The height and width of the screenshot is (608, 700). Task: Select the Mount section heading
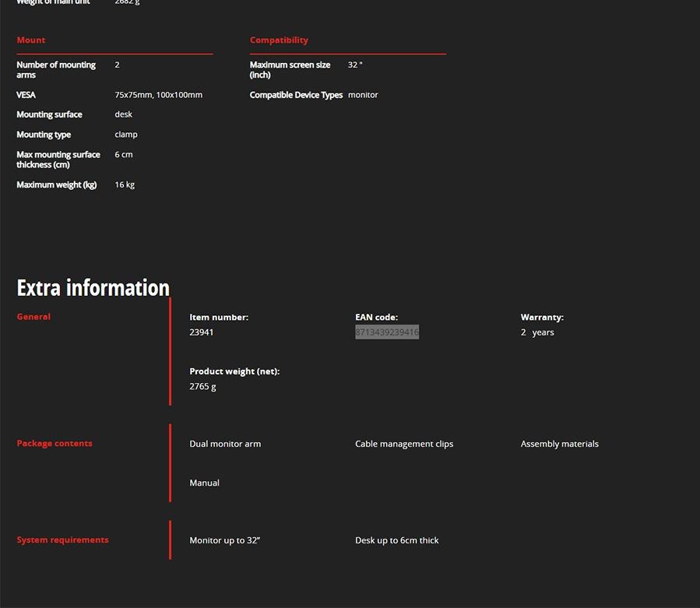point(31,40)
